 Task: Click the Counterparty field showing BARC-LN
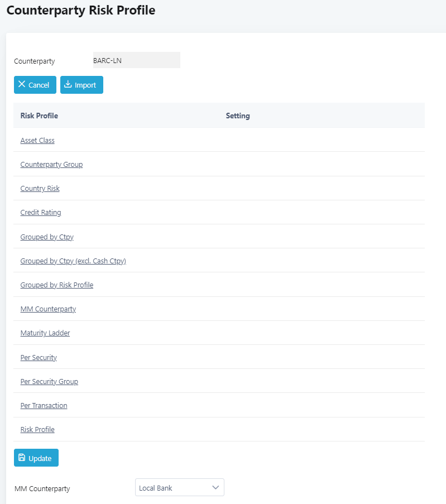[x=136, y=60]
